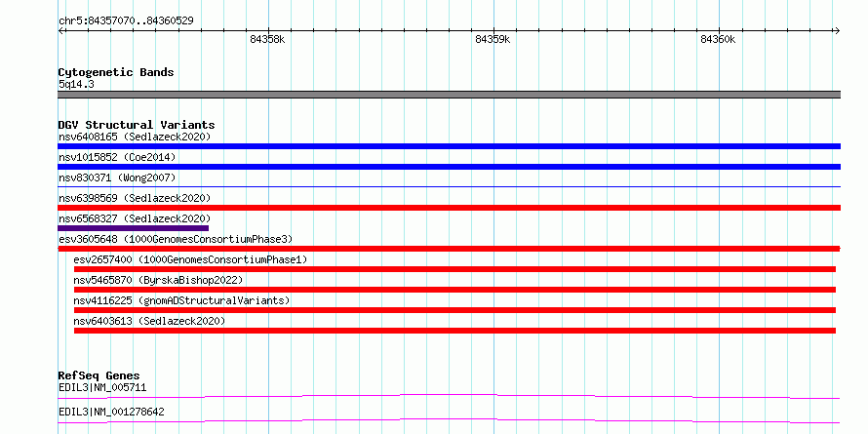Click the 5q14.3 band label

pos(76,85)
